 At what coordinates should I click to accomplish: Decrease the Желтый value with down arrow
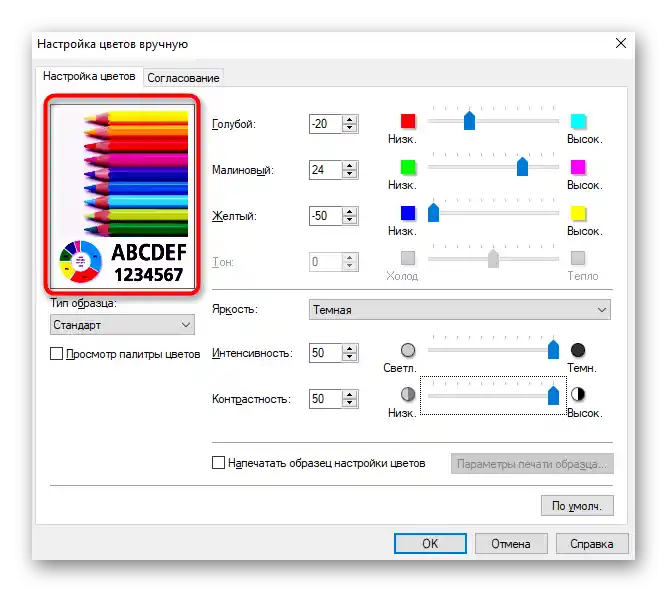[x=350, y=220]
